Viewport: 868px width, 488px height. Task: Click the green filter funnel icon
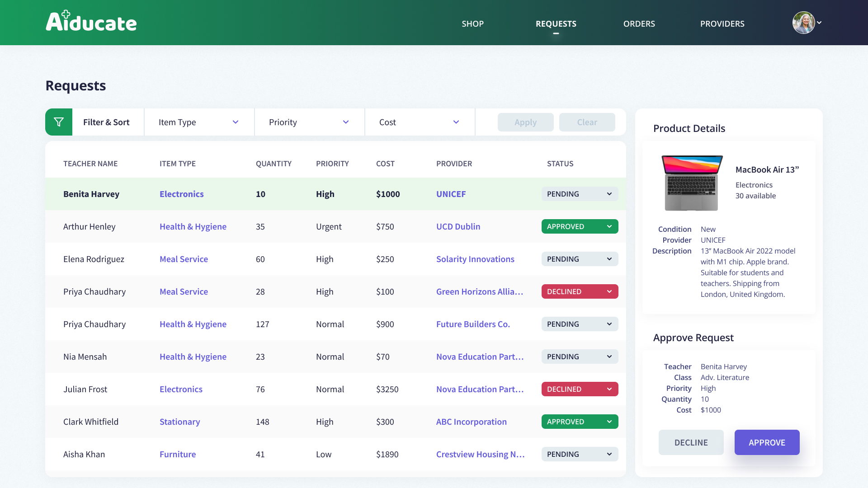[59, 122]
